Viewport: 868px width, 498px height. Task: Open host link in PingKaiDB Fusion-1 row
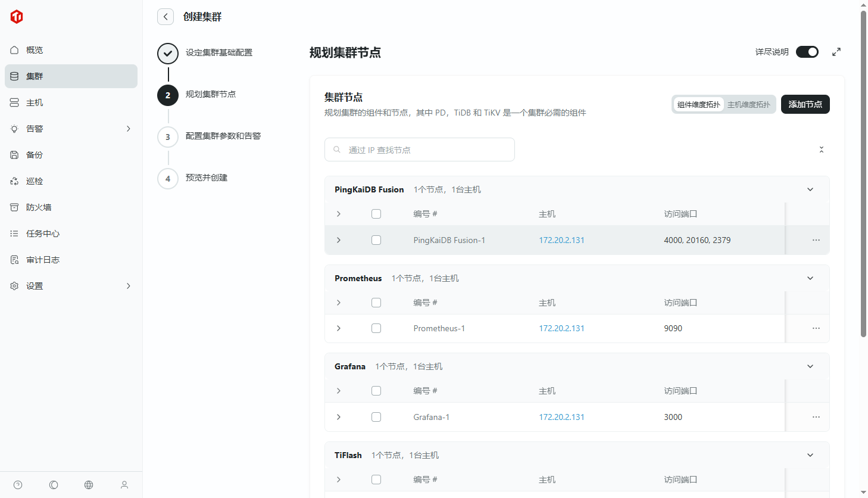coord(561,240)
